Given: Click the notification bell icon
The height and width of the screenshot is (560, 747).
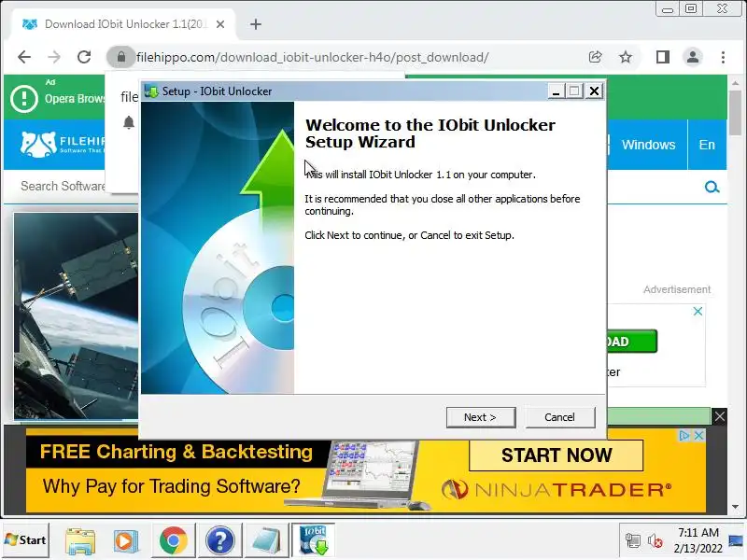Looking at the screenshot, I should [x=129, y=122].
